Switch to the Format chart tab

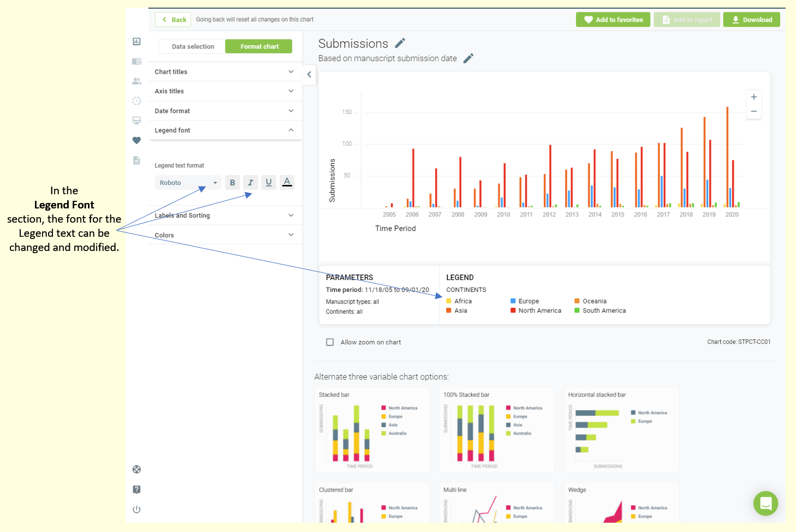tap(259, 46)
